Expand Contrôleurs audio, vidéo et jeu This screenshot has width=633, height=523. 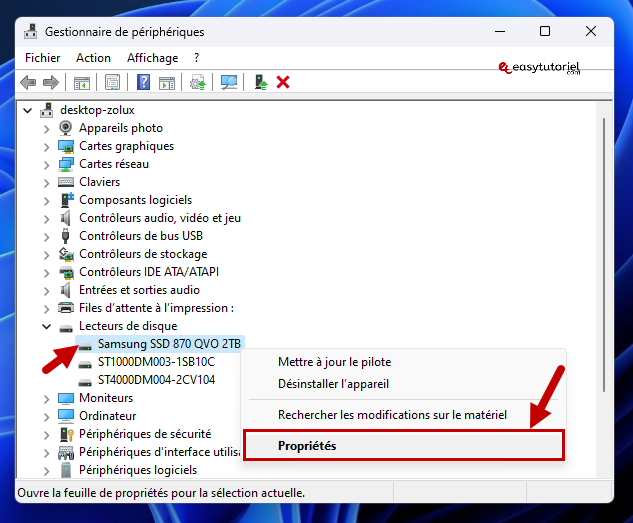(46, 219)
